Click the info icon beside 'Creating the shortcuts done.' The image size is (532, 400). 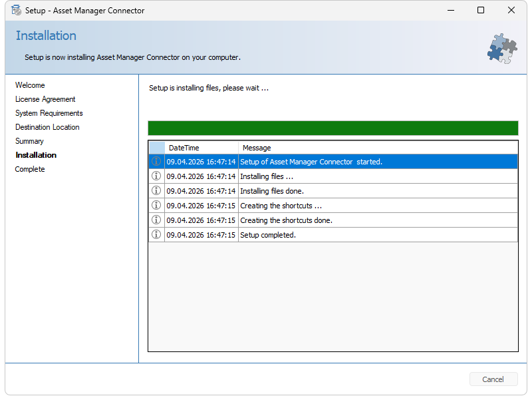pos(156,220)
